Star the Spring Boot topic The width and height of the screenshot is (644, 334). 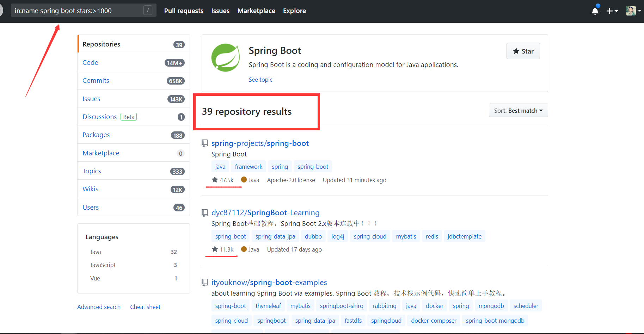click(x=523, y=51)
